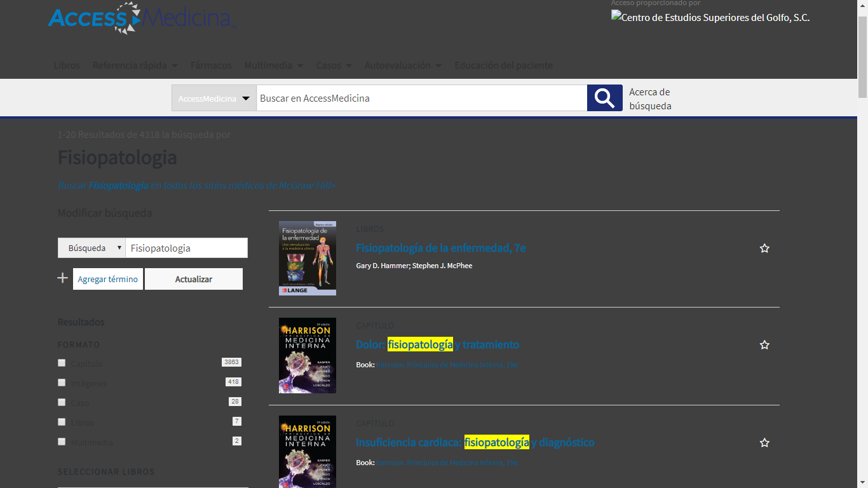Viewport: 868px width, 488px height.
Task: Click the plus icon beside Agregar término
Action: point(62,278)
